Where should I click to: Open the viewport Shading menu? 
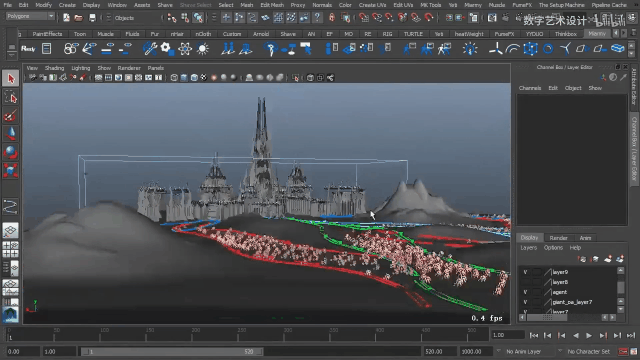click(x=54, y=68)
